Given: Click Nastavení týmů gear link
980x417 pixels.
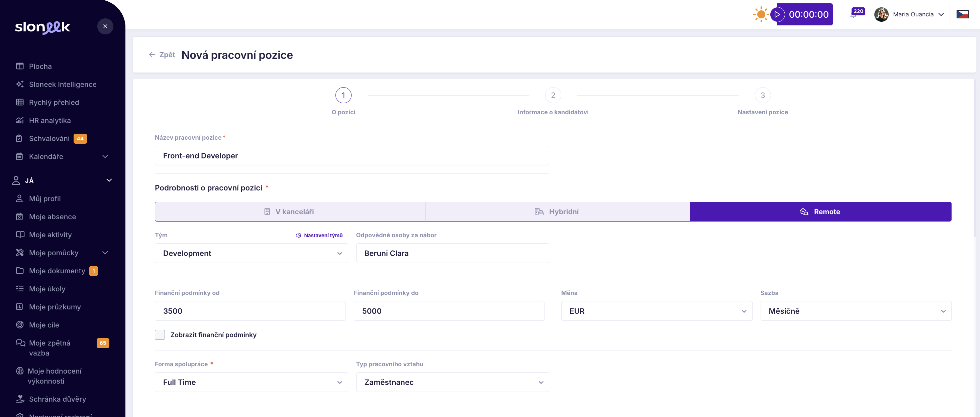Looking at the screenshot, I should pyautogui.click(x=319, y=235).
